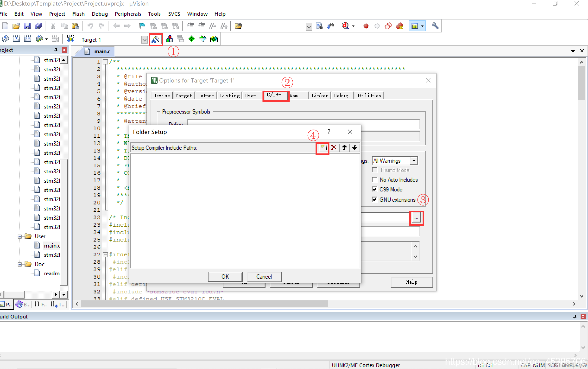Screen dimensions: 588x369
Task: Click the Options for Target toolbar icon
Action: 156,39
